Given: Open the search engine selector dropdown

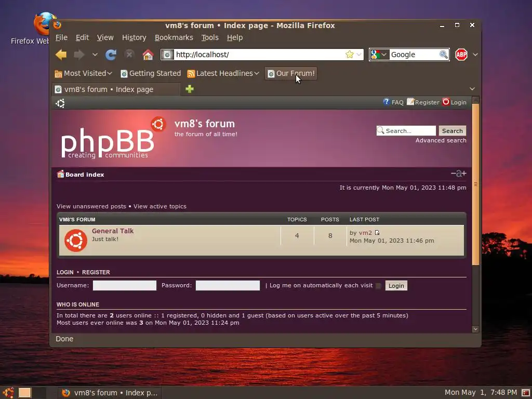Looking at the screenshot, I should pyautogui.click(x=379, y=55).
